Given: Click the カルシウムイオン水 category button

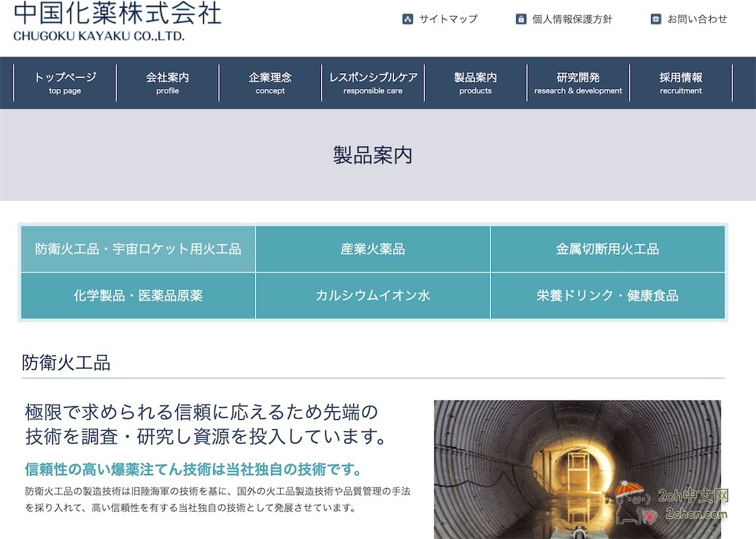Looking at the screenshot, I should coord(372,295).
